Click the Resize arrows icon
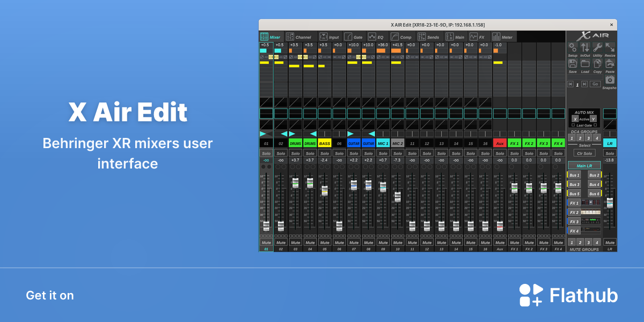 point(610,47)
